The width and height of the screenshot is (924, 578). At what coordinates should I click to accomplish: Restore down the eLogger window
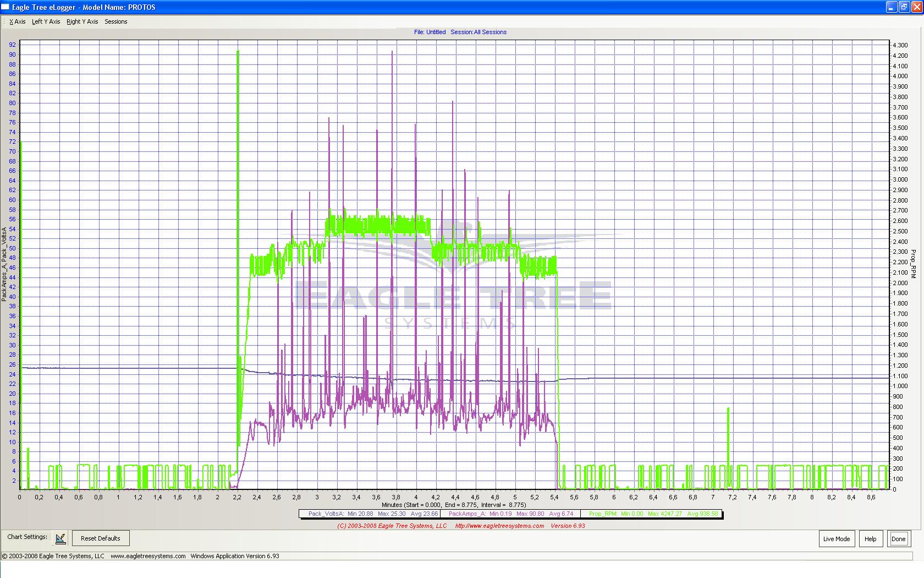pyautogui.click(x=904, y=7)
